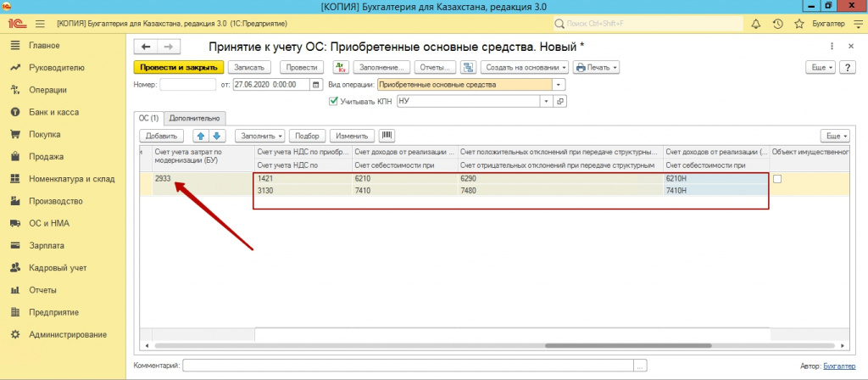Click Провести button
Screen dimensions: 868x380
301,67
